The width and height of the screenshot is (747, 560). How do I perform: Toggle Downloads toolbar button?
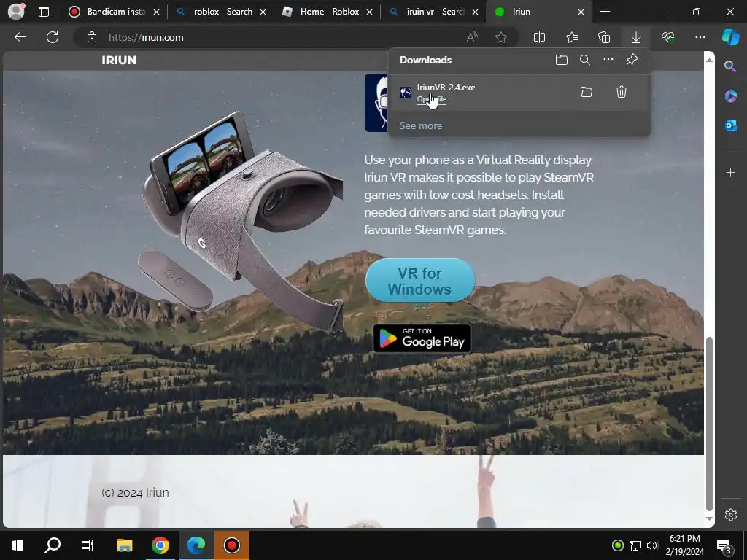tap(636, 37)
